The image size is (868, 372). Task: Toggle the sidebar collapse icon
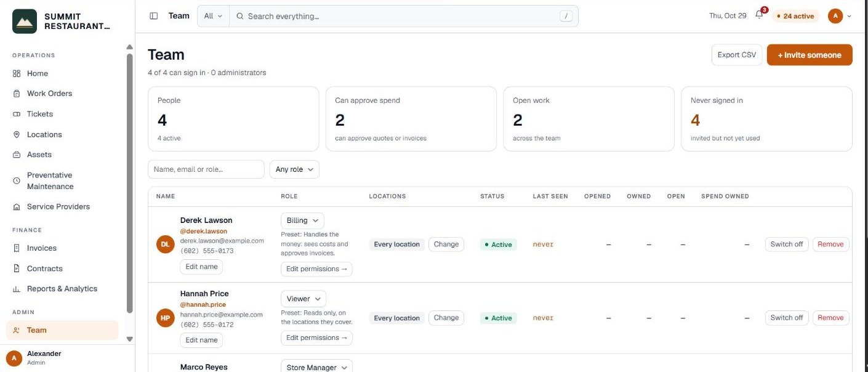coord(154,16)
